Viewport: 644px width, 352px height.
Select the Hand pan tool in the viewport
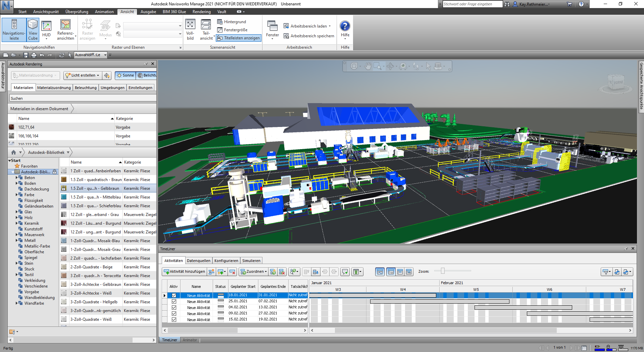click(x=368, y=66)
